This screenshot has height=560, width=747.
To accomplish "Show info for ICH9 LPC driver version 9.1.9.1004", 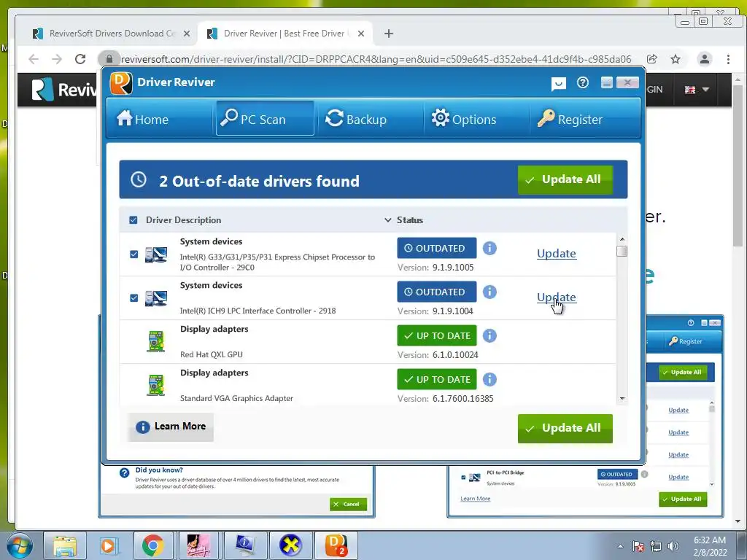I will tap(489, 292).
